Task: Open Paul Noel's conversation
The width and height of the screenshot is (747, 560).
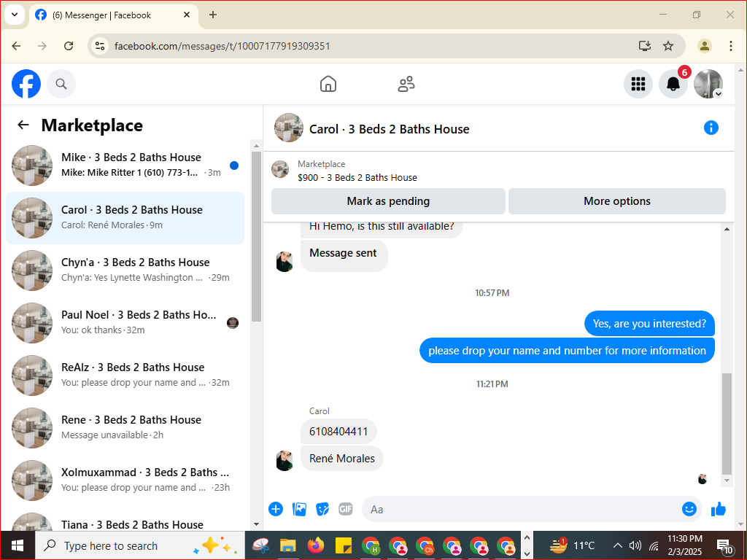Action: click(x=125, y=322)
